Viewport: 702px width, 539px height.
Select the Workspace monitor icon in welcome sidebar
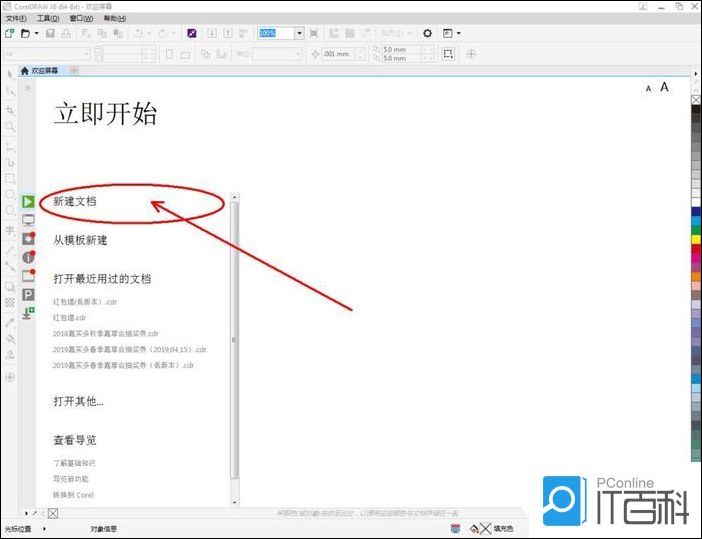[28, 220]
